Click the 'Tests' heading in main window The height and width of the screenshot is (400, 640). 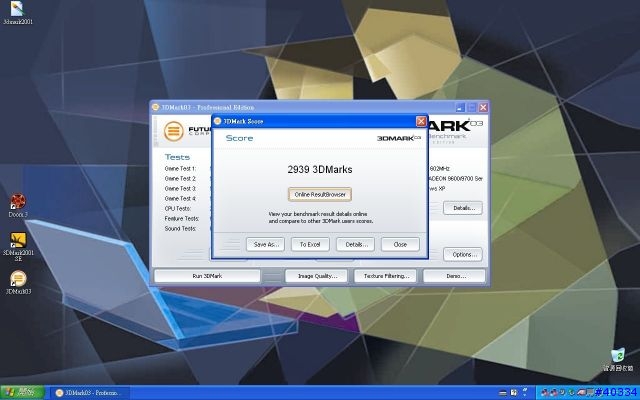click(x=177, y=157)
